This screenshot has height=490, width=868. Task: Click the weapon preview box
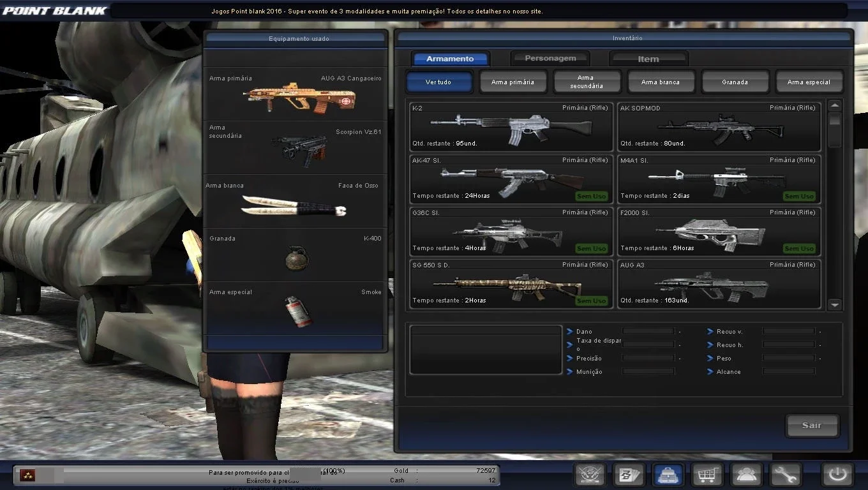coord(486,350)
